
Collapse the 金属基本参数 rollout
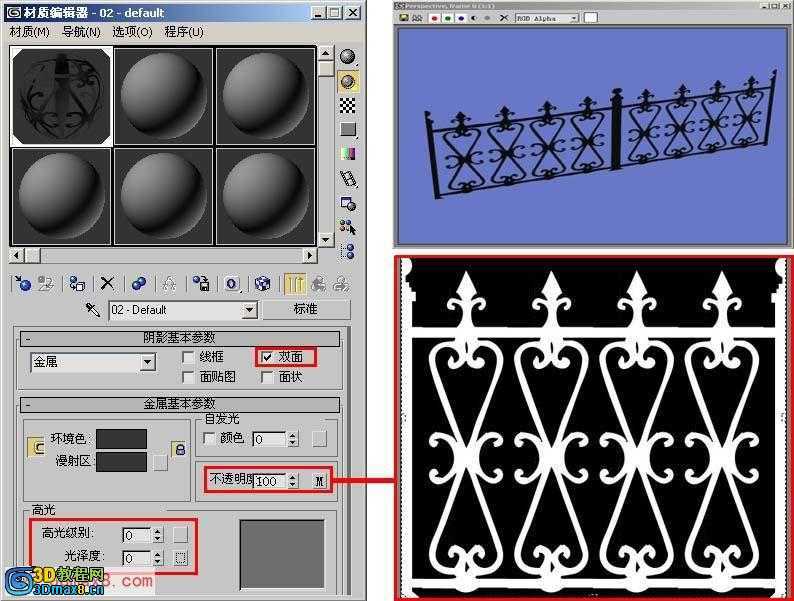pos(180,404)
